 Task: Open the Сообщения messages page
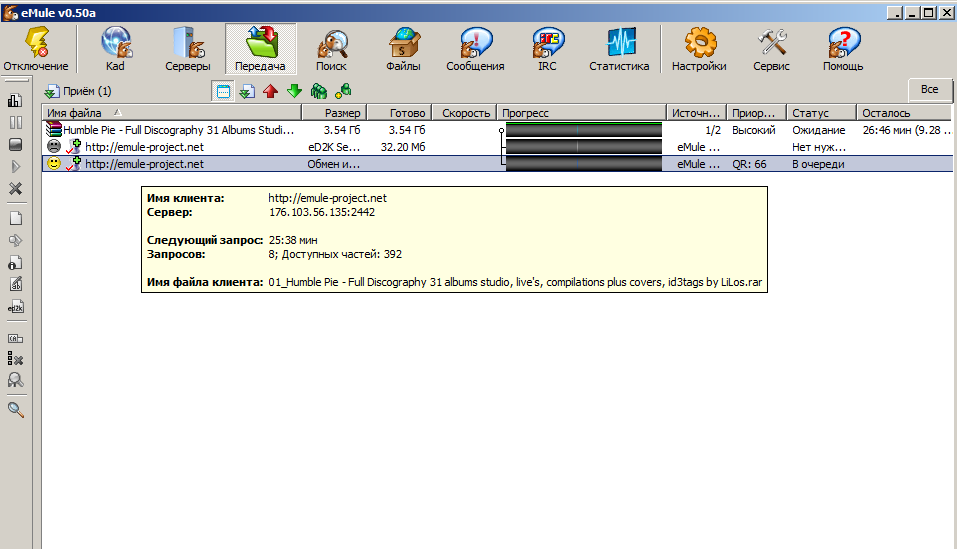coord(475,49)
